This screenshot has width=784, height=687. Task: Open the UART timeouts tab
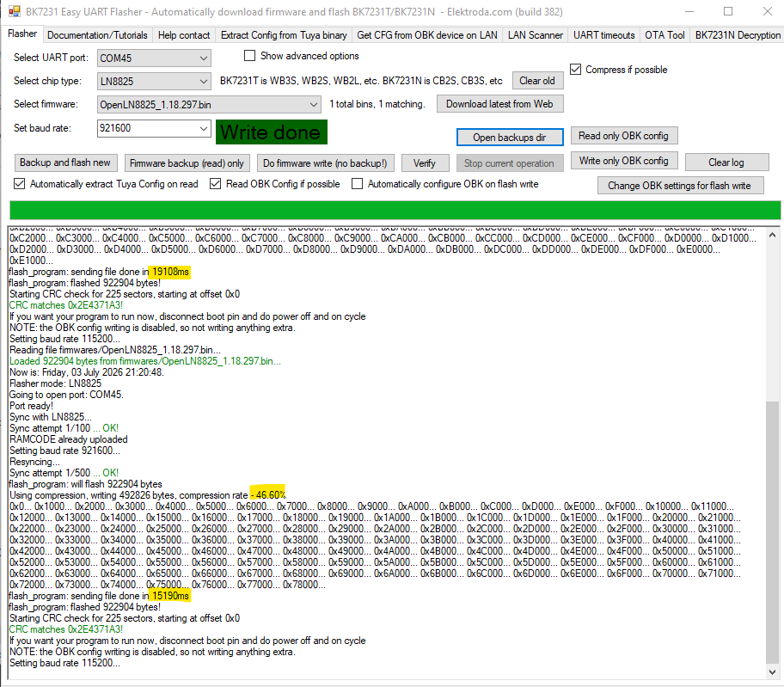tap(603, 35)
